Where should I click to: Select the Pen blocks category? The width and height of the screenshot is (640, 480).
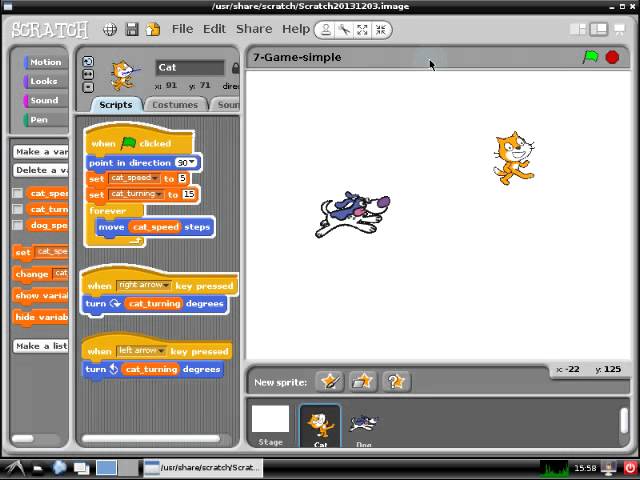point(45,120)
